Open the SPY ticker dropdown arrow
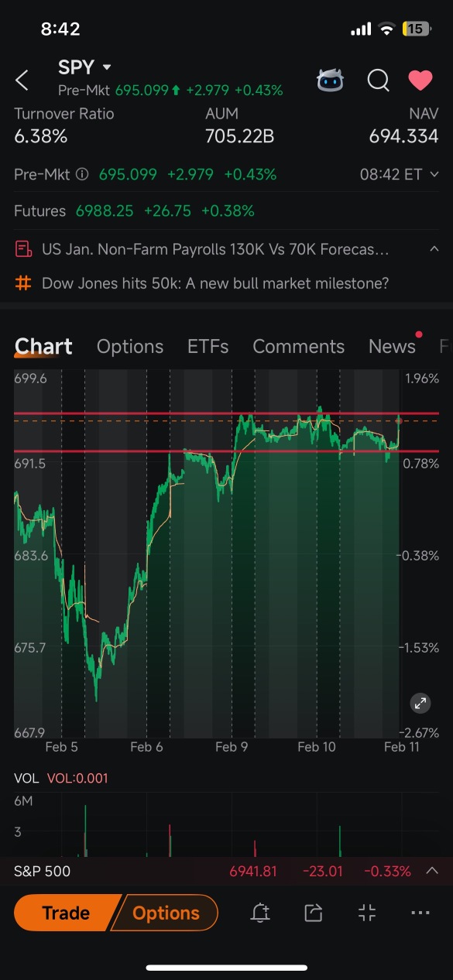Viewport: 453px width, 980px height. point(107,68)
